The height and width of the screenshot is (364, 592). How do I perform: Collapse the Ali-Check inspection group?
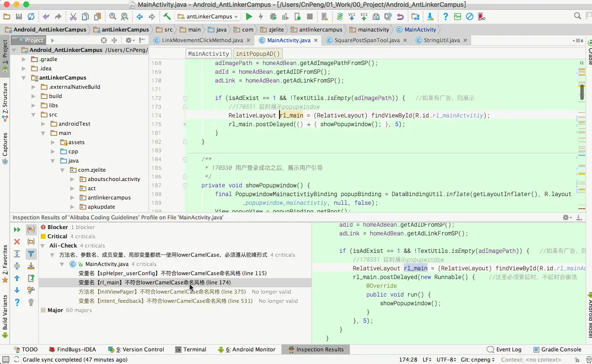(x=44, y=246)
